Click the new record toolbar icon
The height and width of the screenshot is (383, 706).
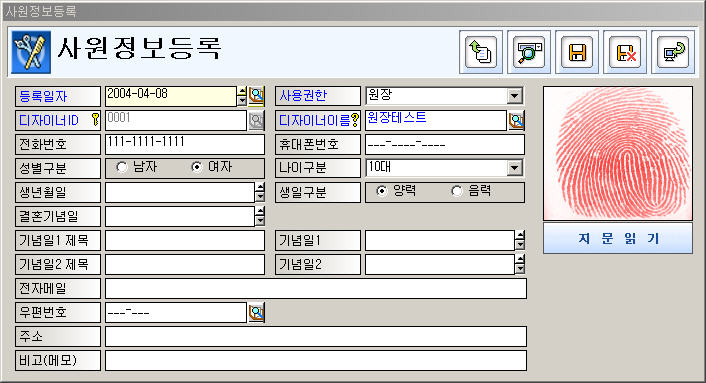point(481,52)
